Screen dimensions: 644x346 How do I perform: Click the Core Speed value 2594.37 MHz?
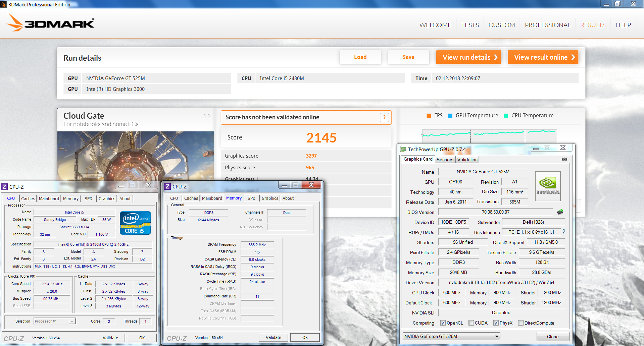coord(52,284)
